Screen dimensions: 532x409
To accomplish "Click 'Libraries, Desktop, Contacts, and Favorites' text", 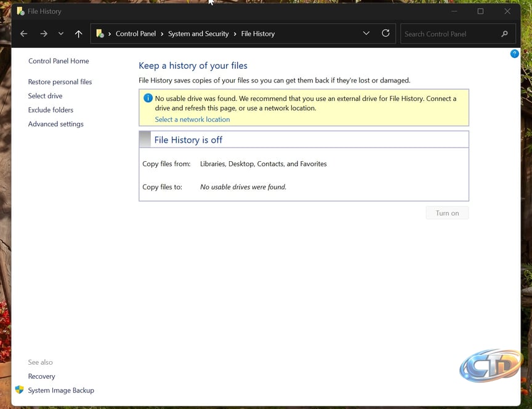I will pyautogui.click(x=264, y=164).
